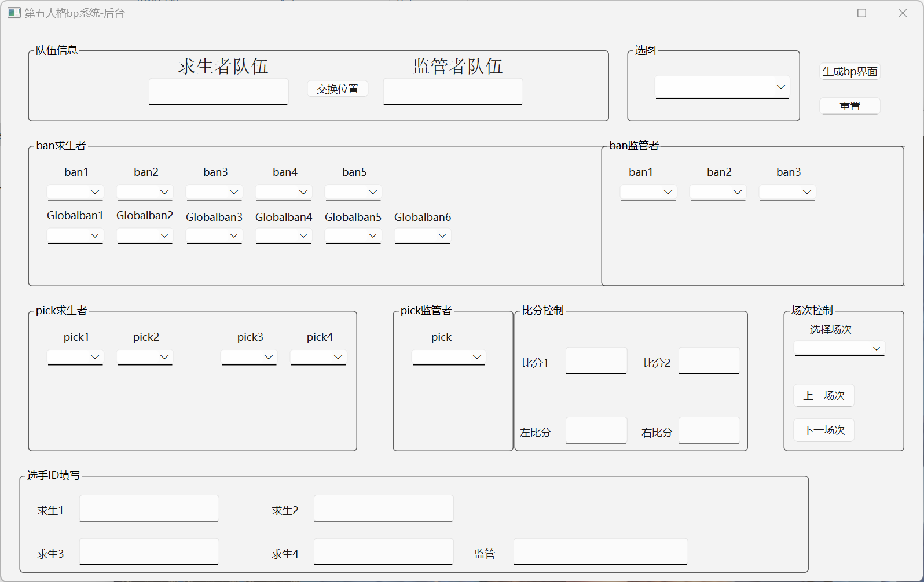Focus the 比分1 score field
The width and height of the screenshot is (924, 582).
[x=596, y=361]
